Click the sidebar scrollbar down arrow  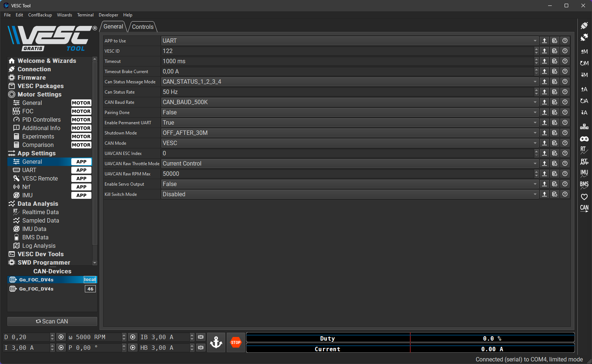(x=95, y=263)
